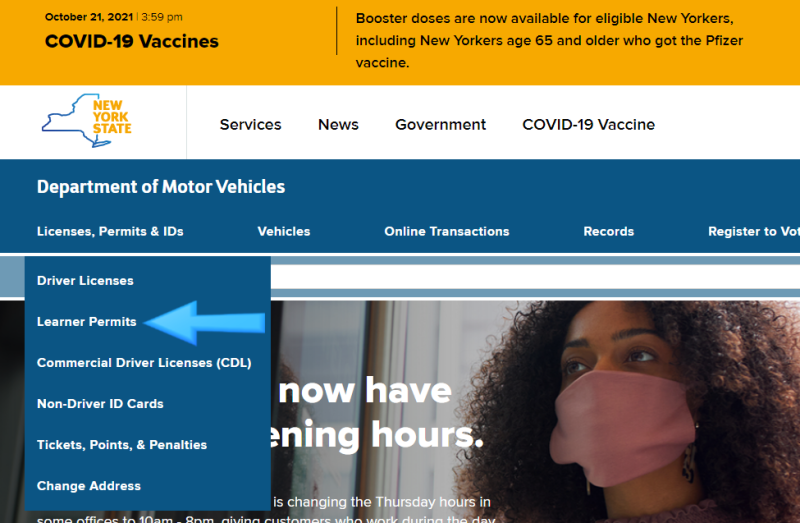Open the Booster doses announcement text
This screenshot has height=523, width=800.
(x=549, y=40)
